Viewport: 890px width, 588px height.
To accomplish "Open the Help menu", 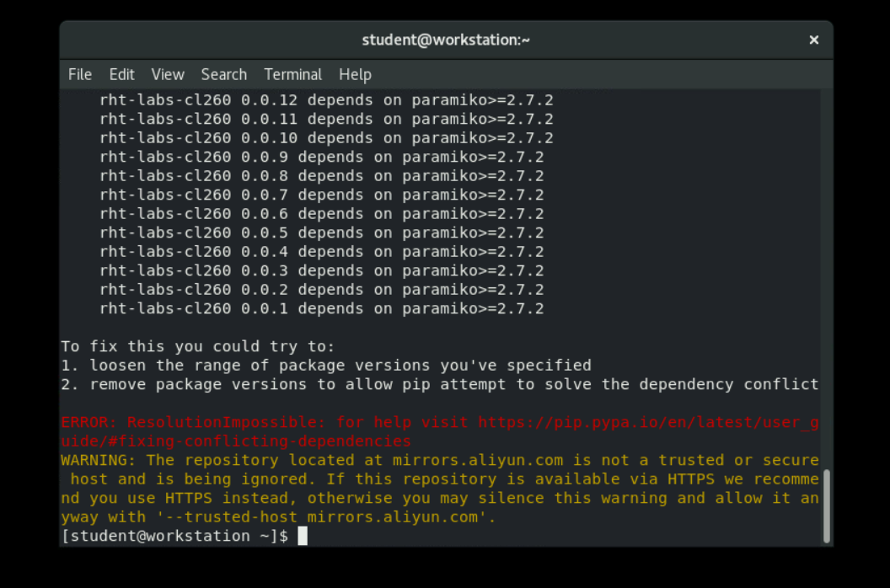I will pyautogui.click(x=355, y=74).
